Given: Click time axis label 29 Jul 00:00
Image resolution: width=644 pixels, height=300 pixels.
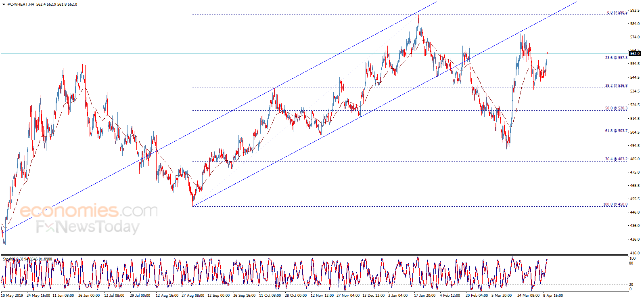Looking at the screenshot, I should (140, 296).
